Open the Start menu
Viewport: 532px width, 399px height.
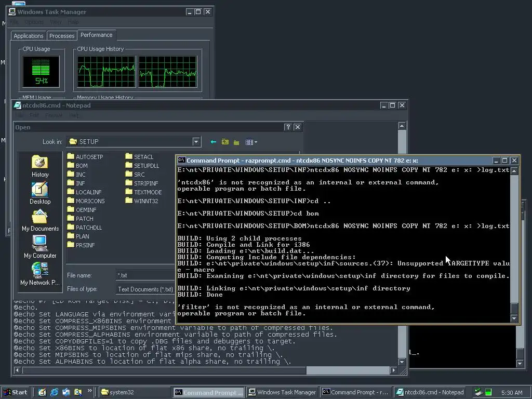[x=15, y=392]
